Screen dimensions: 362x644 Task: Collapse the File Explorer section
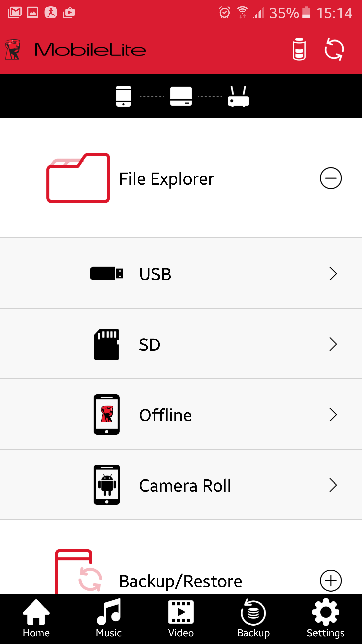click(x=331, y=178)
